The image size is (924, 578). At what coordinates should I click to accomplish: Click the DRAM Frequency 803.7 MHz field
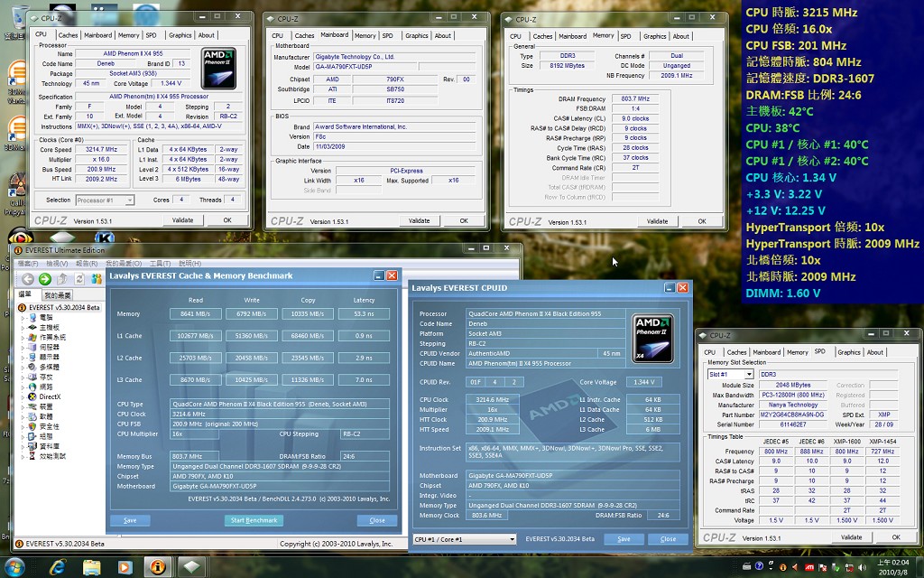(634, 99)
